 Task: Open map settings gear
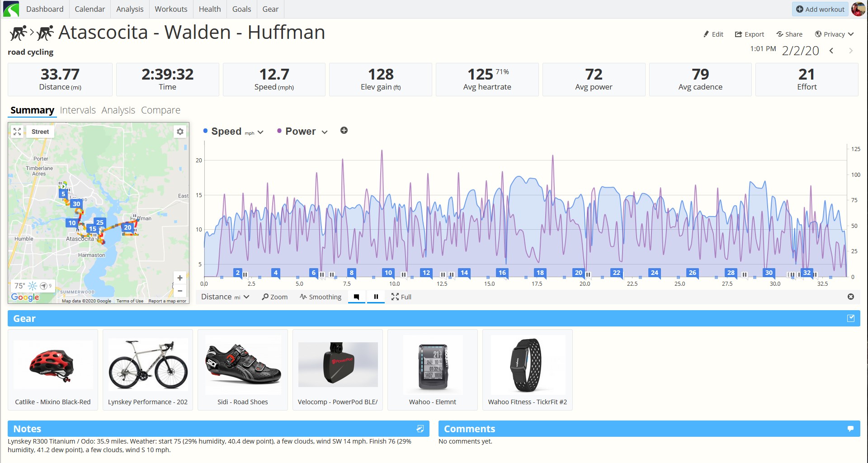[180, 132]
